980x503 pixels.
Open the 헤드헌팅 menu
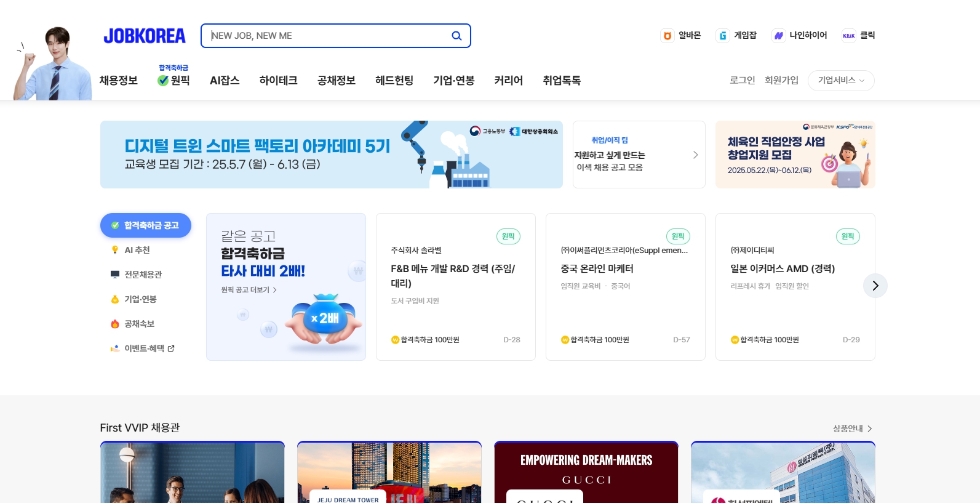[x=394, y=81]
